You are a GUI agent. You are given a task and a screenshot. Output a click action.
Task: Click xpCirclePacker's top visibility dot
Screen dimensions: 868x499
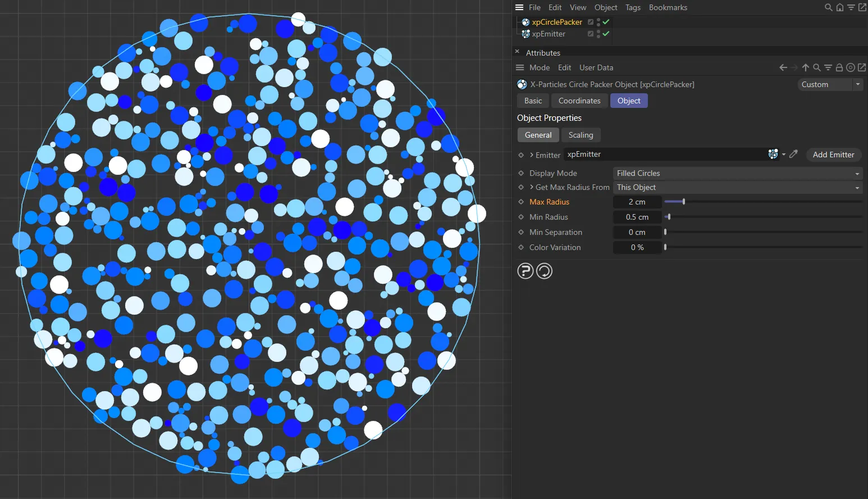tap(599, 20)
